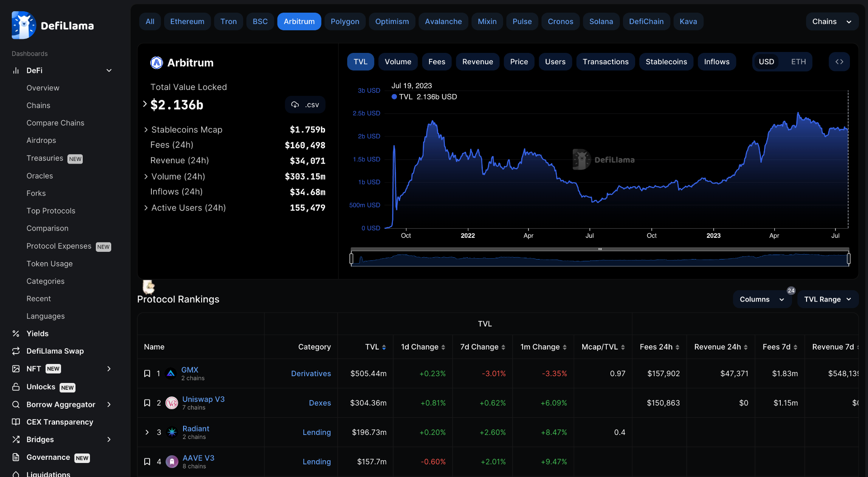This screenshot has width=868, height=477.
Task: Expand the Radiant row chevron
Action: click(147, 432)
